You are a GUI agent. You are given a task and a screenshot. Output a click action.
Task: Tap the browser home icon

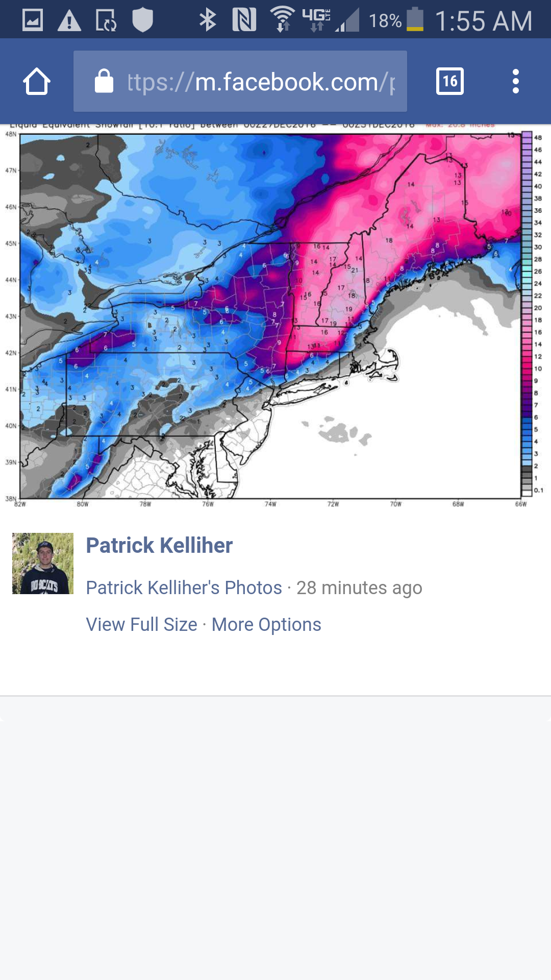pyautogui.click(x=37, y=81)
